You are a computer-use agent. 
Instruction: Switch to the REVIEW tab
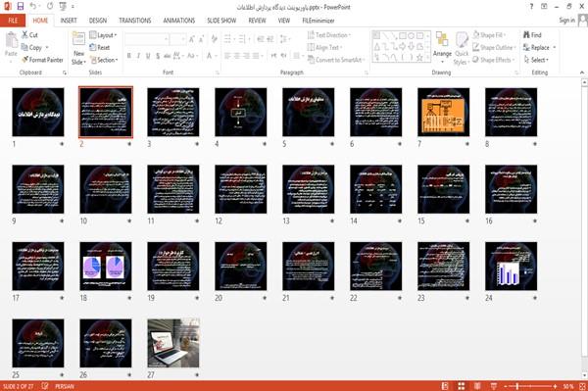(x=257, y=21)
